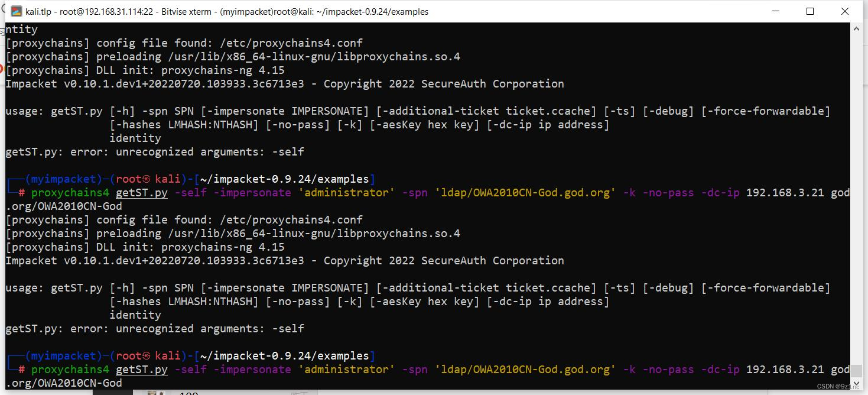Click the middle '~/impacket-0.9.24/examples' prompt path

[x=285, y=179]
